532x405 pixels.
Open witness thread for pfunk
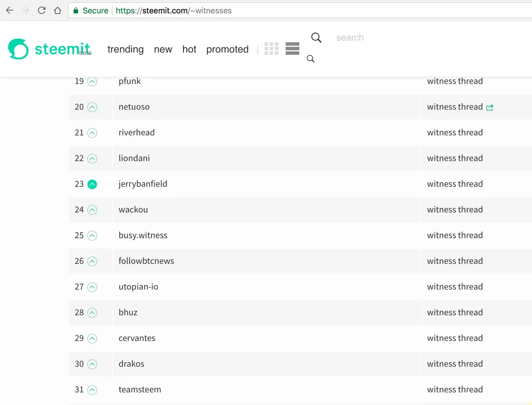pyautogui.click(x=455, y=81)
